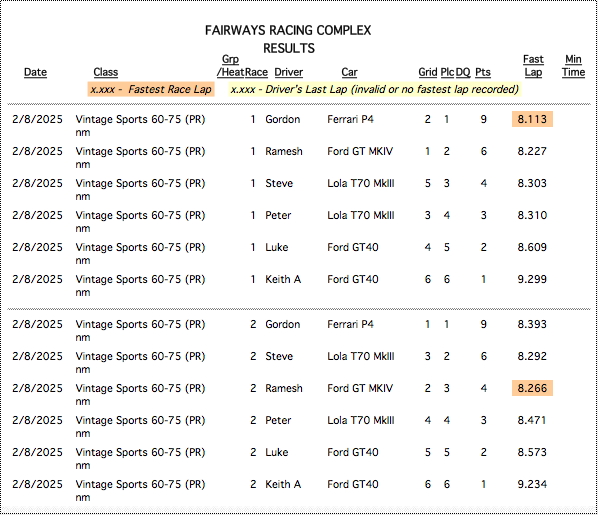The image size is (598, 515).
Task: Select Ferrari P4 in race 2 row
Action: click(x=350, y=324)
